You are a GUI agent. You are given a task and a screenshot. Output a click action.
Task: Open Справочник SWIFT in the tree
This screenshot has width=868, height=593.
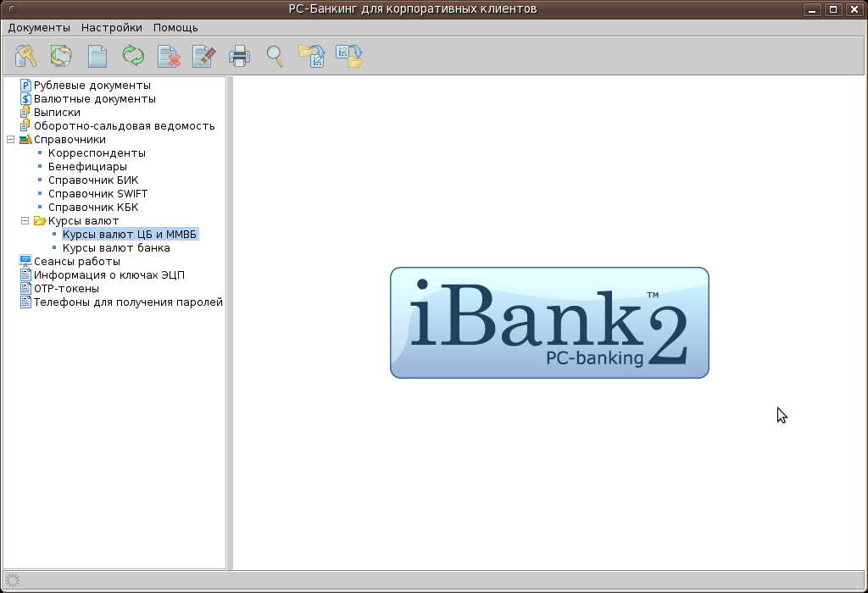tap(97, 194)
